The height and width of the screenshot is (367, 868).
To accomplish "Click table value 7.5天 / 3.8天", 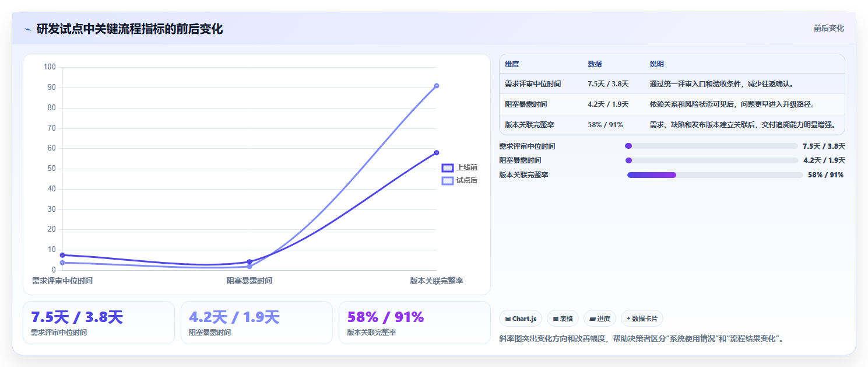I will pos(608,84).
